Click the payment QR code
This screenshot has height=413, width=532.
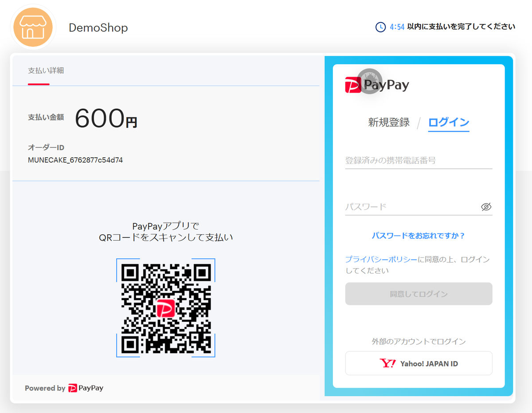point(166,308)
